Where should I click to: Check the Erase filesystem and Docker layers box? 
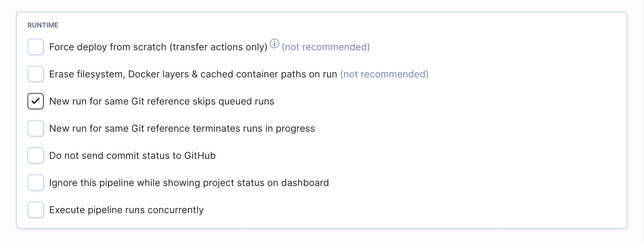[36, 74]
